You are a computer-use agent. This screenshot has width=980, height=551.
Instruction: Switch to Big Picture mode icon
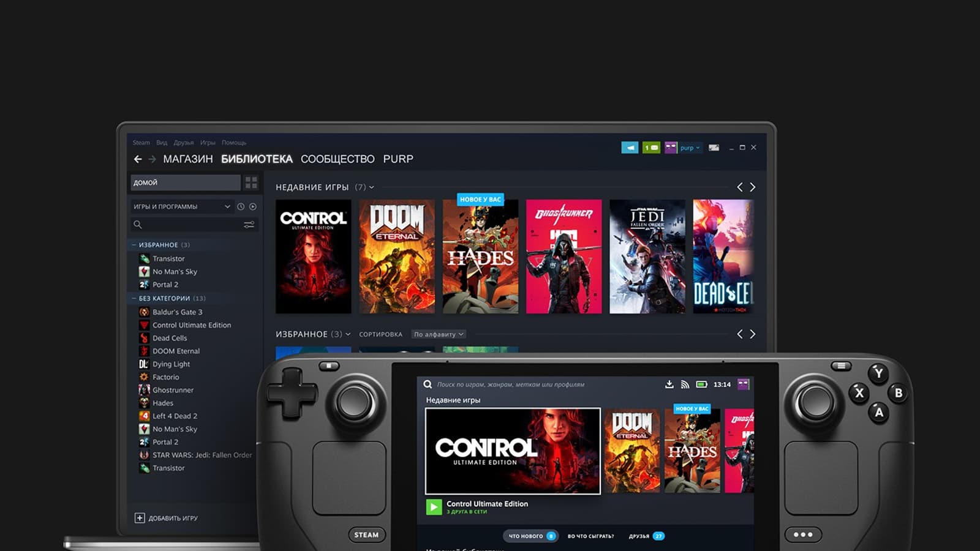pos(714,148)
